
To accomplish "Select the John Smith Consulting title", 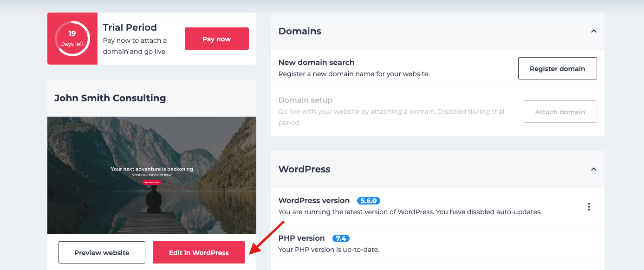I will point(110,98).
